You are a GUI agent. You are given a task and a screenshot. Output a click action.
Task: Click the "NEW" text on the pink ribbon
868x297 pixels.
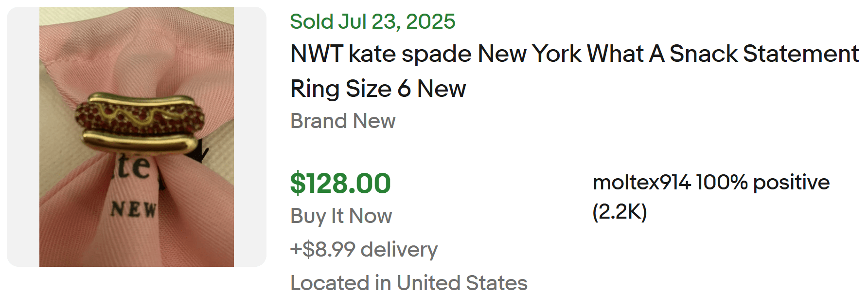pyautogui.click(x=133, y=209)
